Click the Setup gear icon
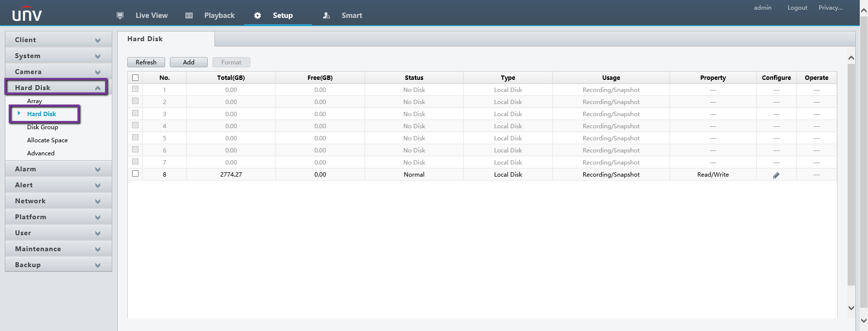This screenshot has height=331, width=868. (x=258, y=15)
